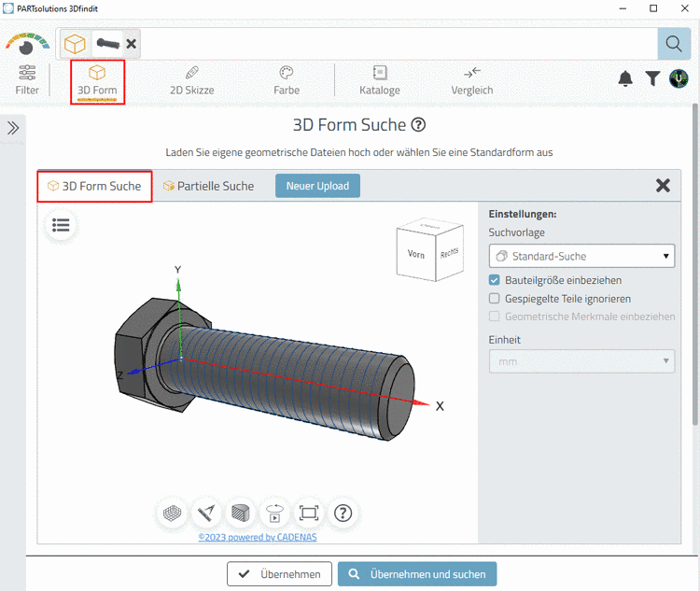Click the Neuer Upload button
Viewport: 700px width, 591px height.
pos(317,186)
